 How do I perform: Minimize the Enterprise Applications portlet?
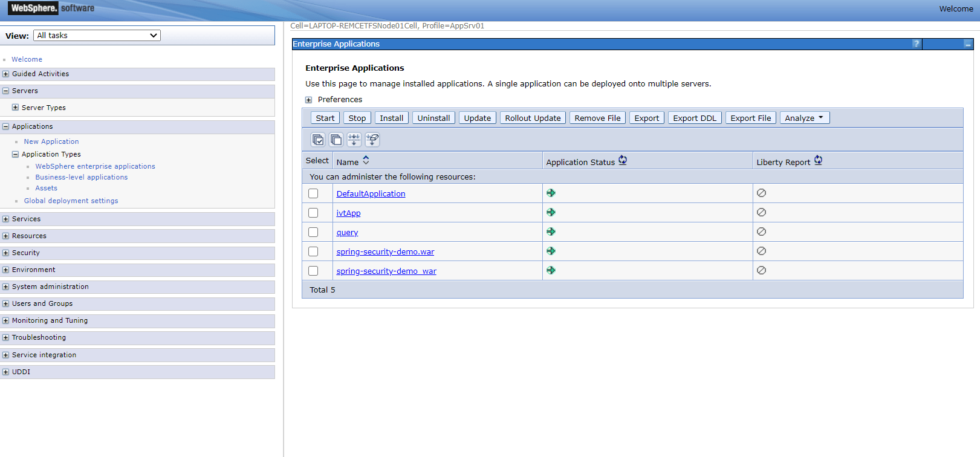coord(968,44)
